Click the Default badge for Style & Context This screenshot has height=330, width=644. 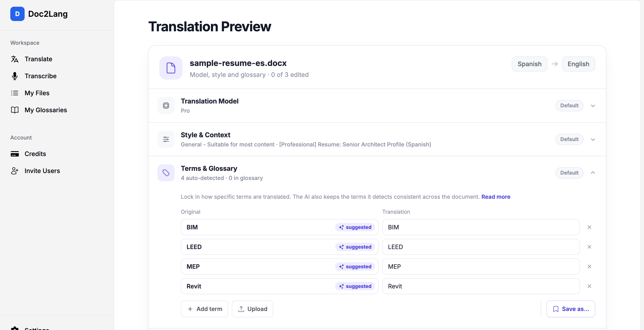pyautogui.click(x=569, y=139)
